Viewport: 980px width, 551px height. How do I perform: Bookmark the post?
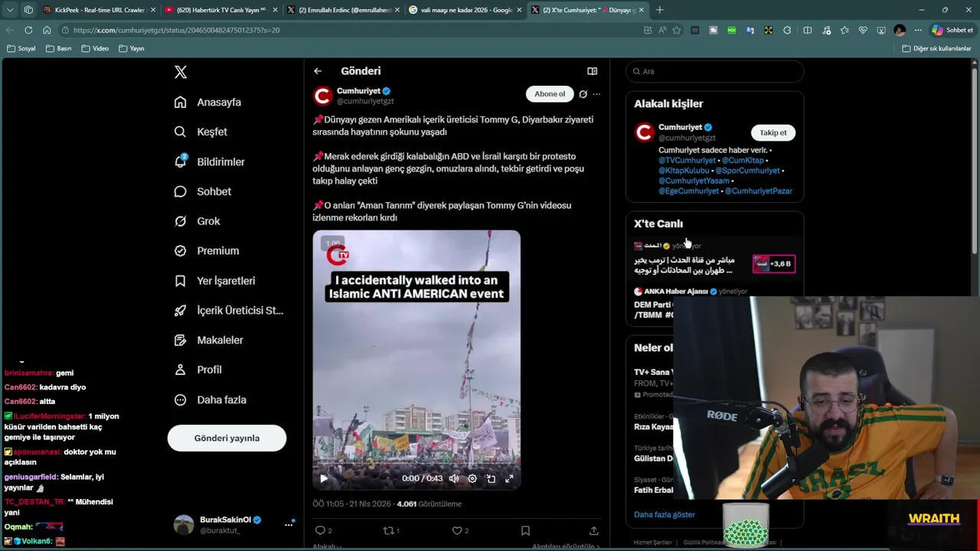(x=525, y=530)
